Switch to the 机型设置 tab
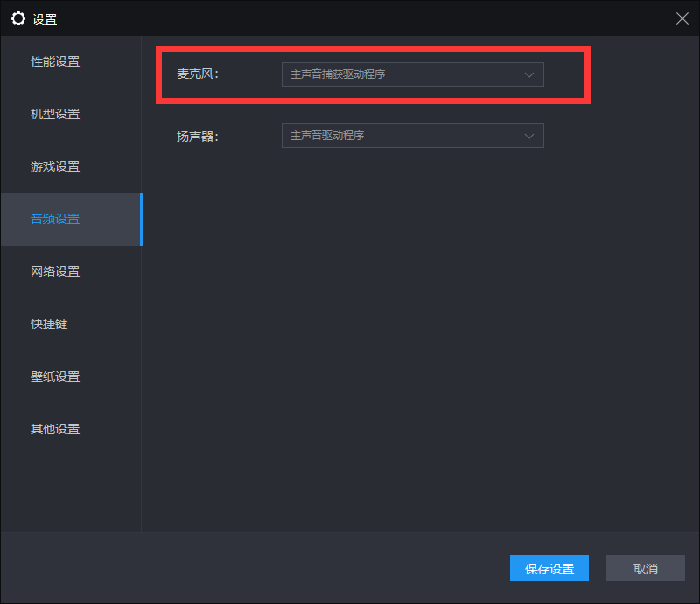Image resolution: width=700 pixels, height=604 pixels. tap(55, 114)
